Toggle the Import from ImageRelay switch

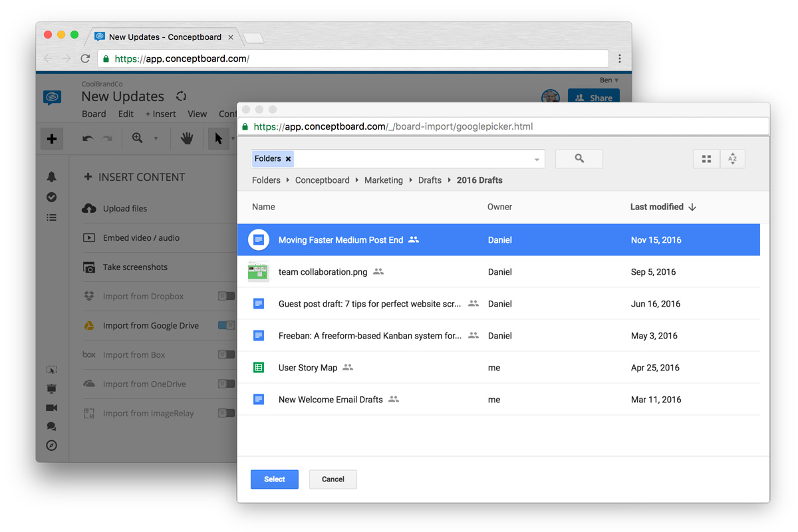[x=227, y=413]
